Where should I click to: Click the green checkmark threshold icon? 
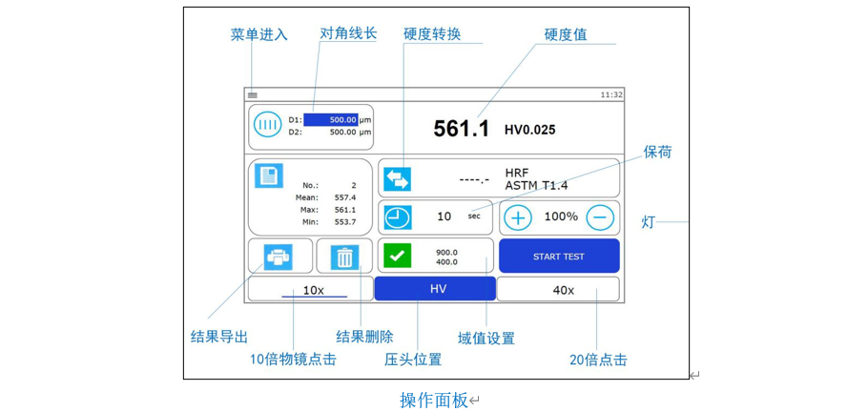pos(397,256)
